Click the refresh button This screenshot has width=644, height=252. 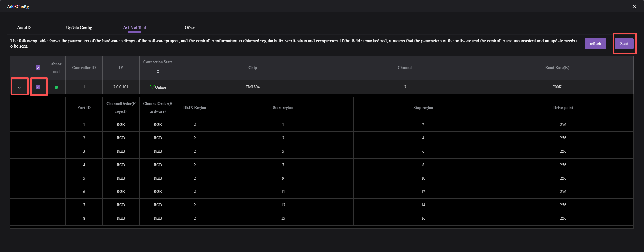point(595,44)
